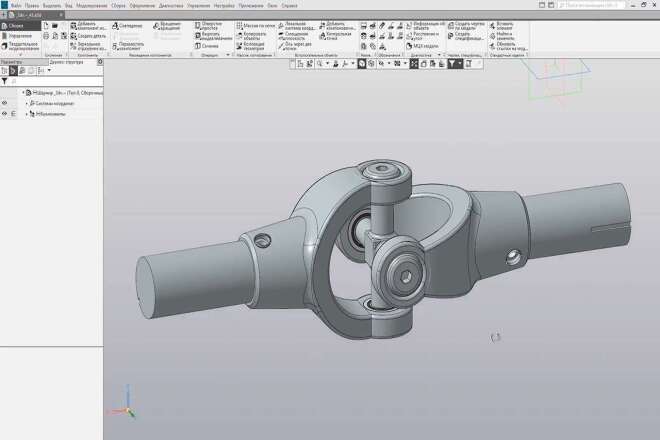The image size is (660, 440).
Task: Click the Управление toolbar set button
Action: click(20, 36)
